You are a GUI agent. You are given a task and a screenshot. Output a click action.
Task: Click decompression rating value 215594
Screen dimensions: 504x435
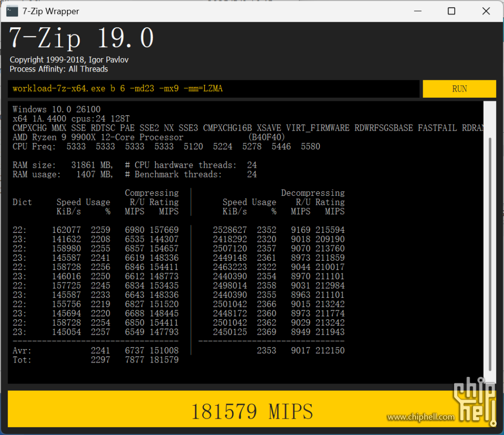click(x=330, y=230)
